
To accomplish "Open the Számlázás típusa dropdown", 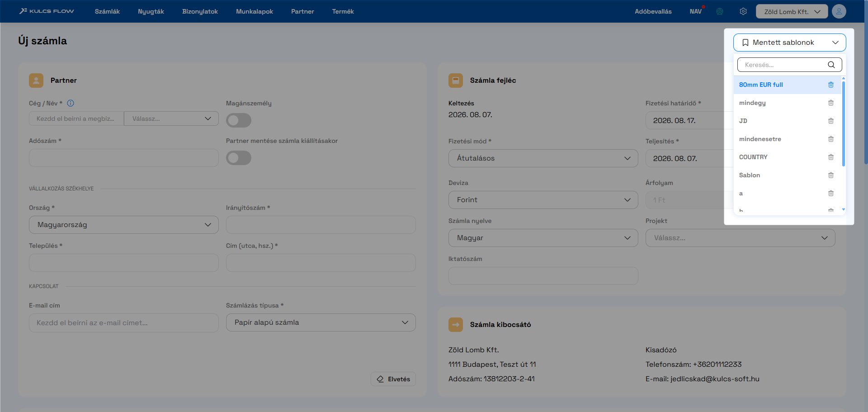I will pos(321,322).
